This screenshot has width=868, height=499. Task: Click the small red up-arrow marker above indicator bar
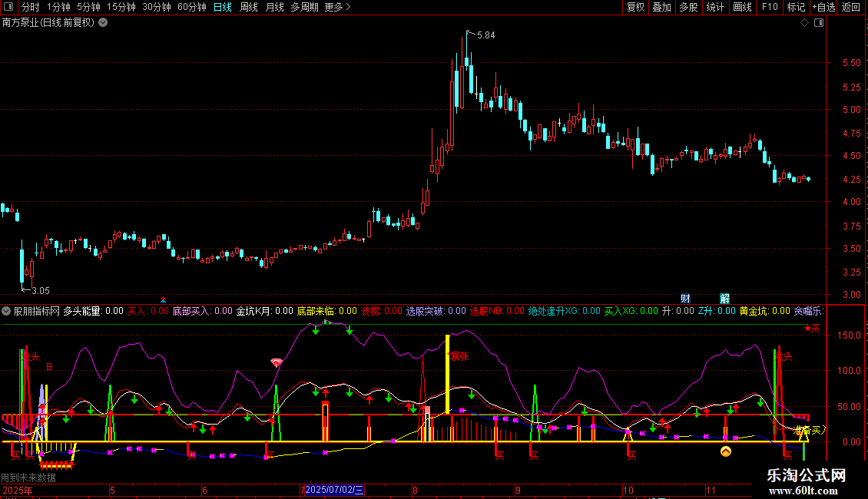click(163, 299)
